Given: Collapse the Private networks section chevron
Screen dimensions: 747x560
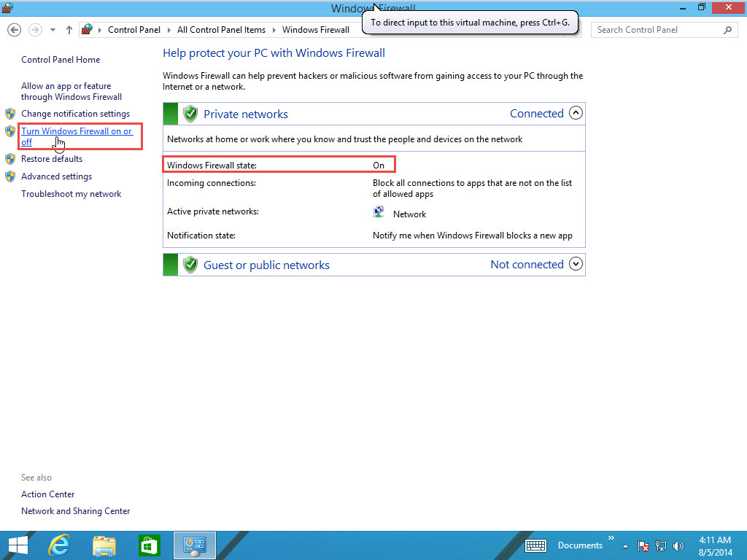Looking at the screenshot, I should 576,113.
